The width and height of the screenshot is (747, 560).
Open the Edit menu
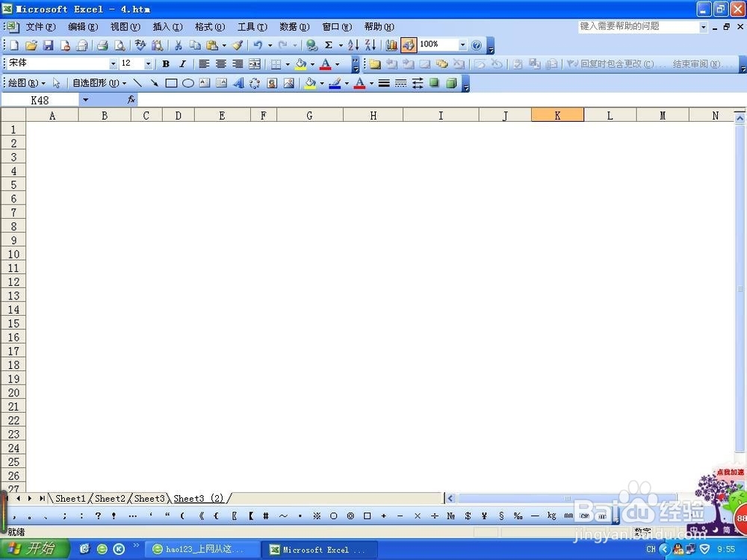[83, 27]
